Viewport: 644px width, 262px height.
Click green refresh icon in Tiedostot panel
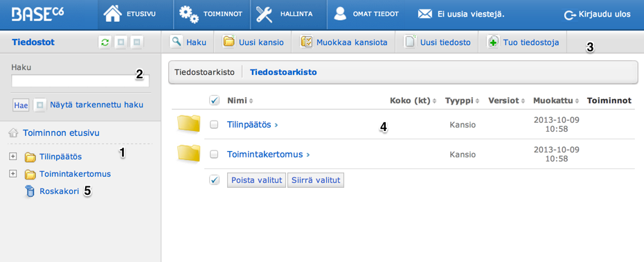tap(105, 42)
